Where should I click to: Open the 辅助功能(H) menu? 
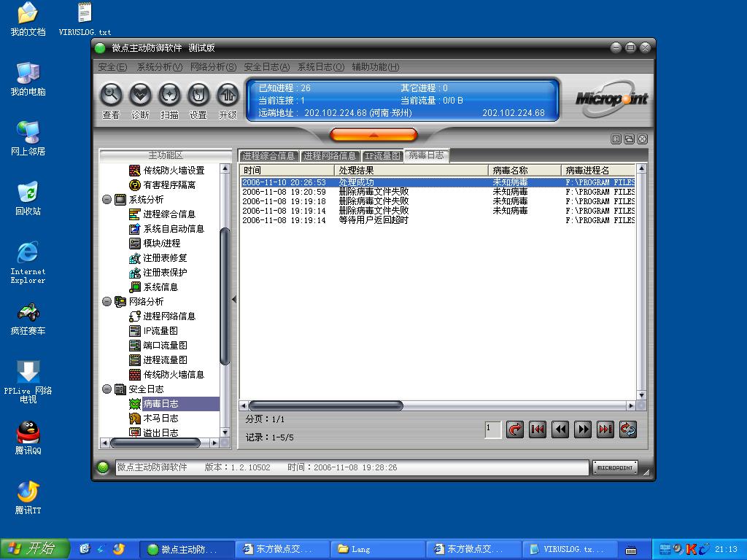[376, 67]
